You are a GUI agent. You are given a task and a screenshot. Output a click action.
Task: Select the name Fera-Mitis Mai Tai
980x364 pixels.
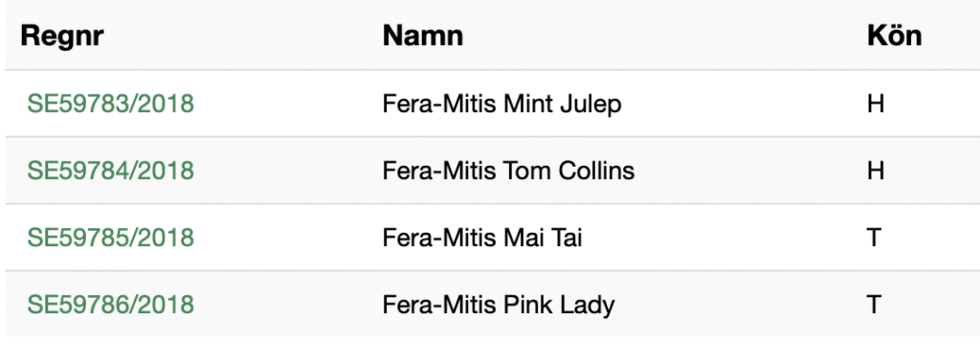point(482,238)
